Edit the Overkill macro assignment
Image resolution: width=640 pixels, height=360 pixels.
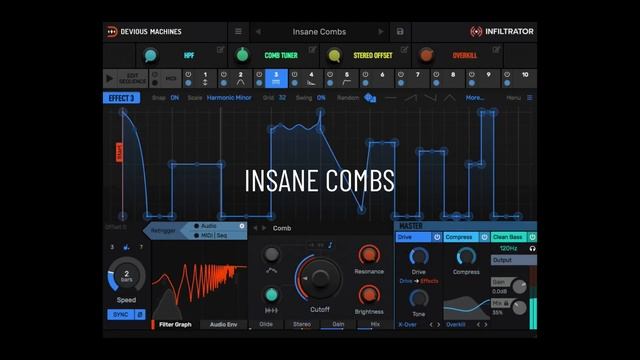tap(496, 50)
